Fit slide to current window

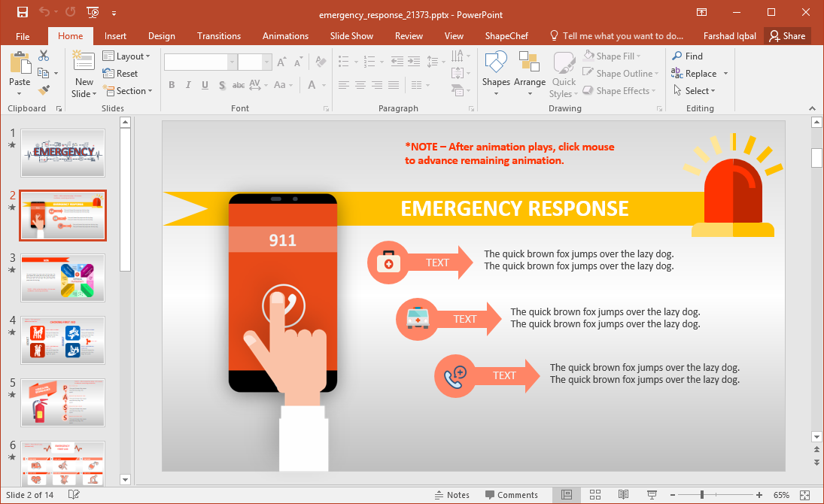[x=804, y=494]
